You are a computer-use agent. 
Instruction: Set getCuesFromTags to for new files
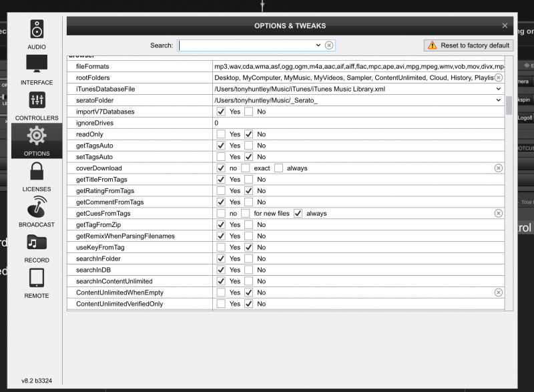coord(245,214)
